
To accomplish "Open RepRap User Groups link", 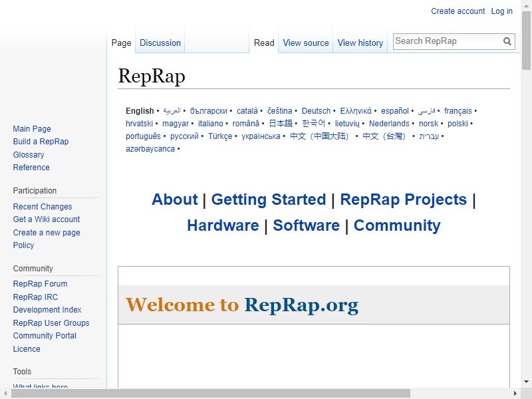I will pos(51,323).
